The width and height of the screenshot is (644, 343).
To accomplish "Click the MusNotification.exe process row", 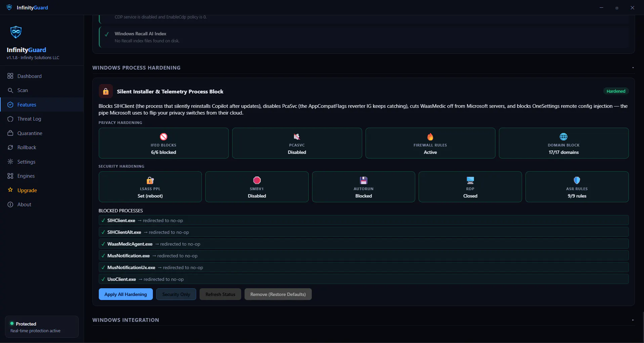I will click(x=363, y=256).
